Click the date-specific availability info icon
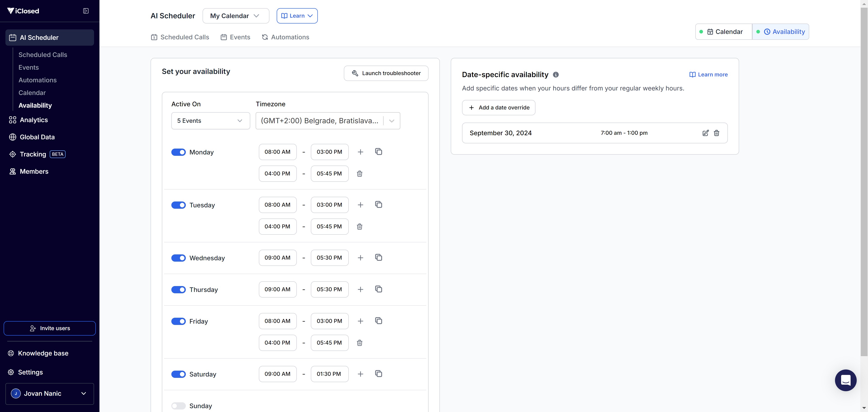This screenshot has width=868, height=412. click(556, 75)
